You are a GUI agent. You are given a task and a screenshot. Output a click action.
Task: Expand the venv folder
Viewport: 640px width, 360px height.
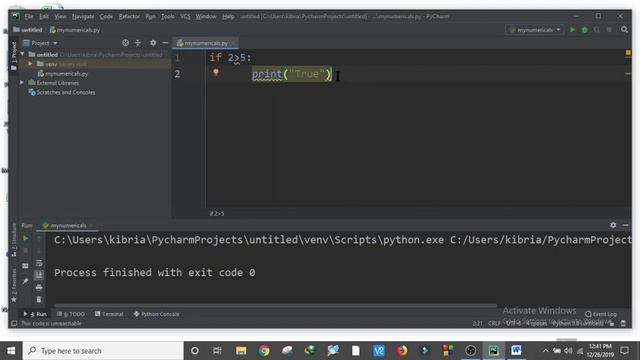pyautogui.click(x=30, y=64)
